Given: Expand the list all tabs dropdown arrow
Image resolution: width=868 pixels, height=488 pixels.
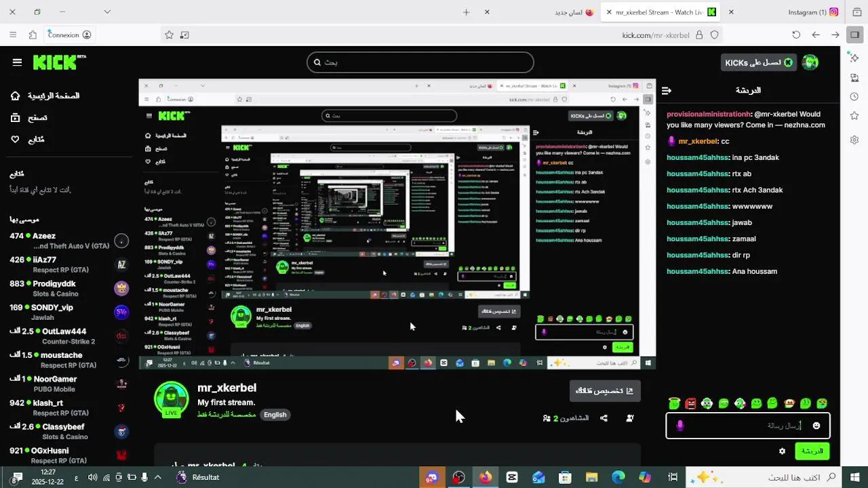Looking at the screenshot, I should tap(107, 12).
